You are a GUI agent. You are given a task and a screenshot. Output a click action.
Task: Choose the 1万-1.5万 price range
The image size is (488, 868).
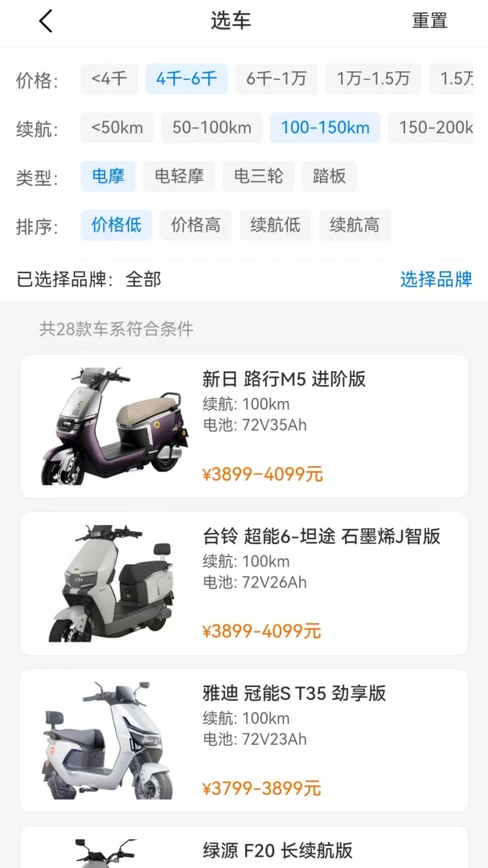point(373,79)
